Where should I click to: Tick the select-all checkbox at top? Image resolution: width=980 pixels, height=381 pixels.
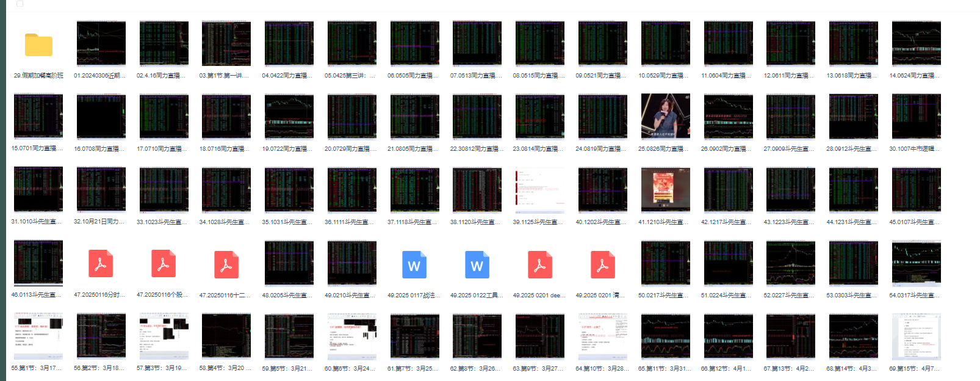(20, 4)
